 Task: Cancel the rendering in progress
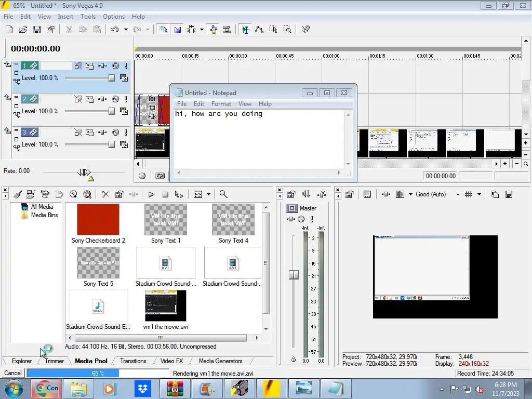(13, 373)
